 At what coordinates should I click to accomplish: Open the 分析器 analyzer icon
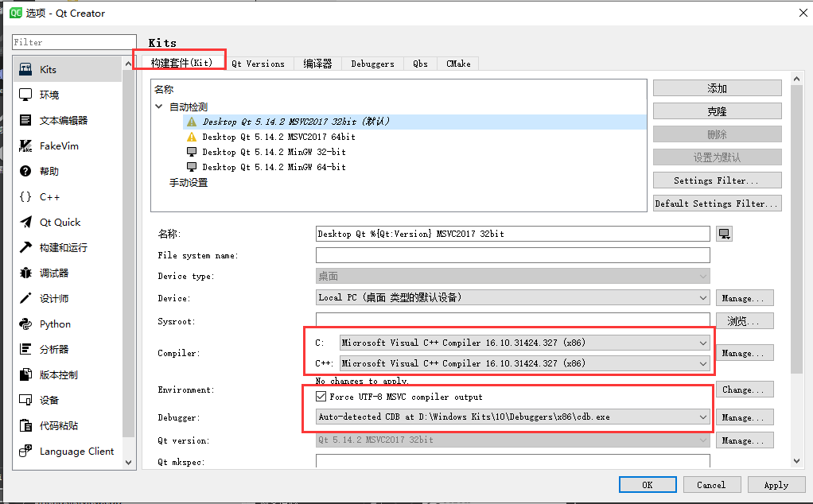(25, 349)
